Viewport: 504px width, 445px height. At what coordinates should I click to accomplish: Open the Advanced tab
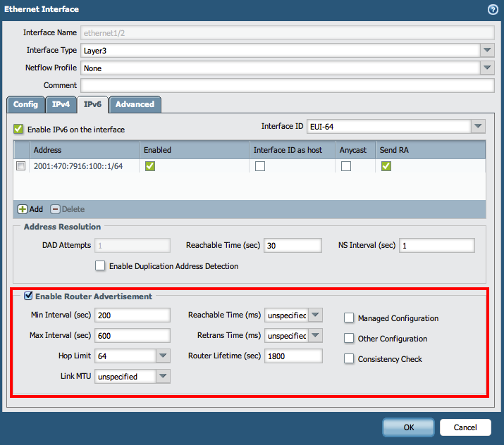(135, 104)
